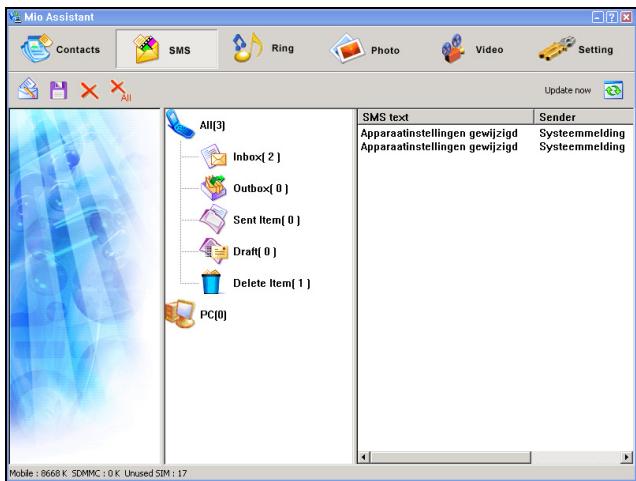The image size is (636, 481).
Task: Click the help question mark button
Action: pyautogui.click(x=612, y=17)
